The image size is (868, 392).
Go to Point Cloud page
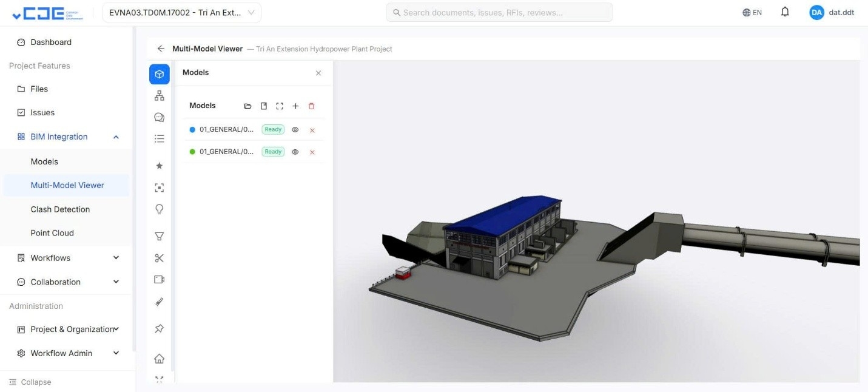[52, 233]
